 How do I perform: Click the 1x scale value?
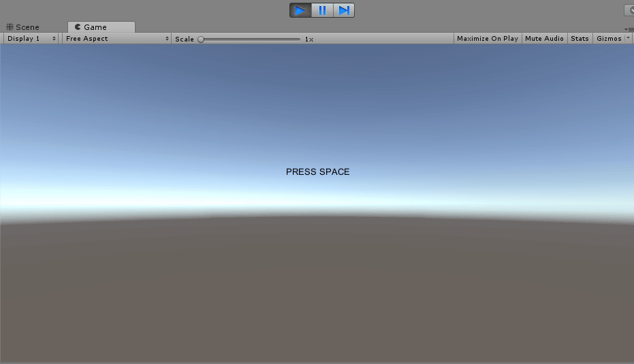click(x=309, y=39)
